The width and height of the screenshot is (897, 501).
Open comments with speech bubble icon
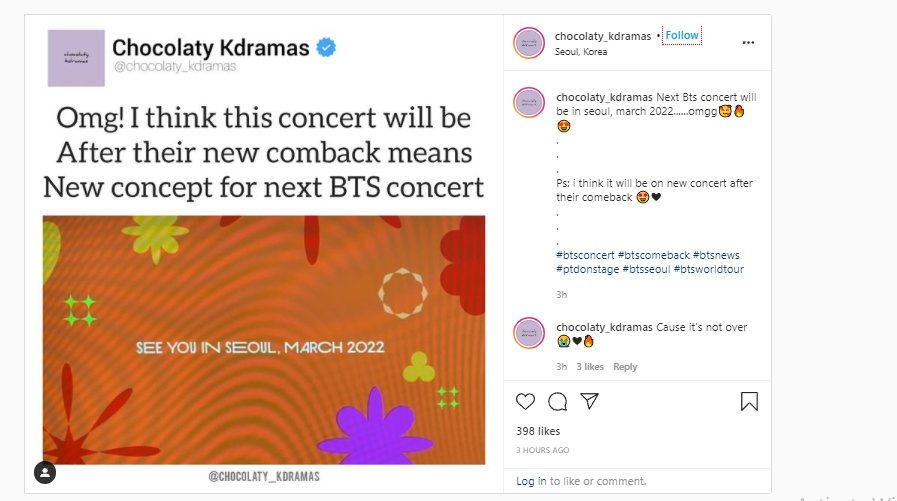tap(558, 401)
